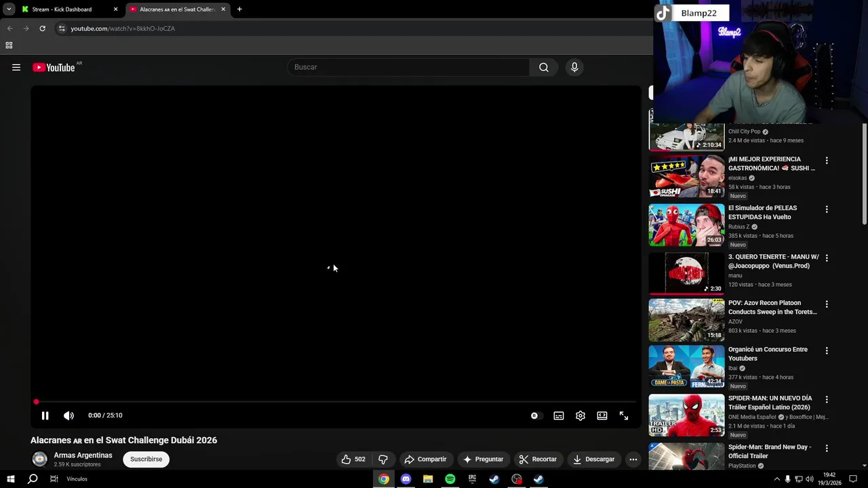The width and height of the screenshot is (868, 488).
Task: Like the video with thumbs up
Action: point(353,459)
